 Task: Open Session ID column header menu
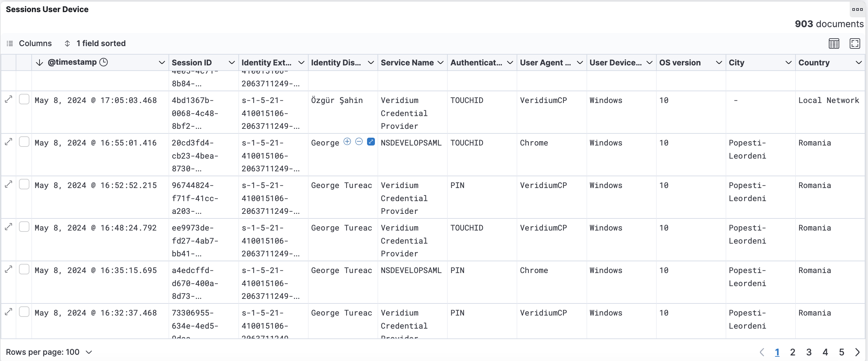click(232, 63)
